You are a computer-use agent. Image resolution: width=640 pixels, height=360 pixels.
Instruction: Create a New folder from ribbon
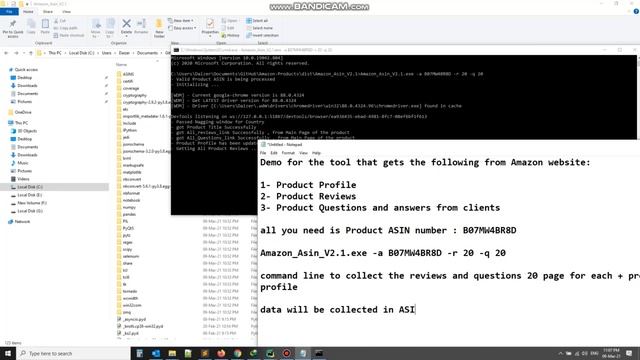tap(159, 28)
